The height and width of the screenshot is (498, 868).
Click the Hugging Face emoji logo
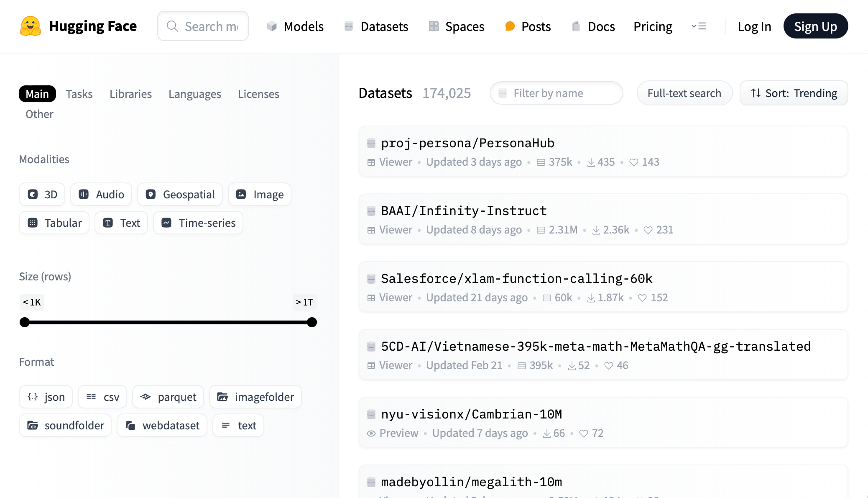click(x=31, y=26)
